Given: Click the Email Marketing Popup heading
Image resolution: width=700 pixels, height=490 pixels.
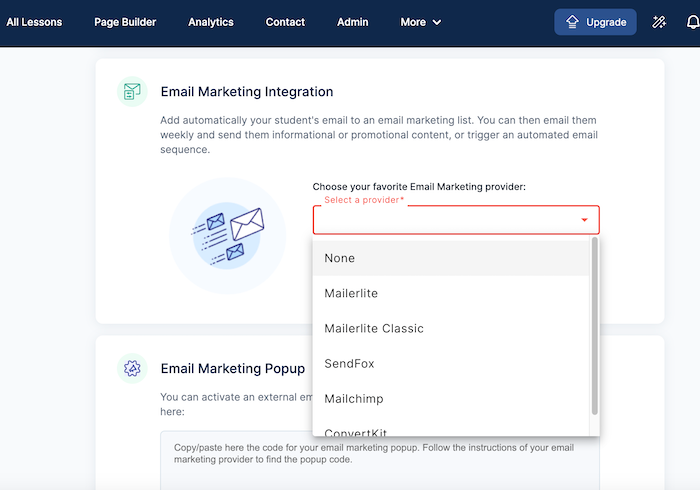Looking at the screenshot, I should pos(233,368).
